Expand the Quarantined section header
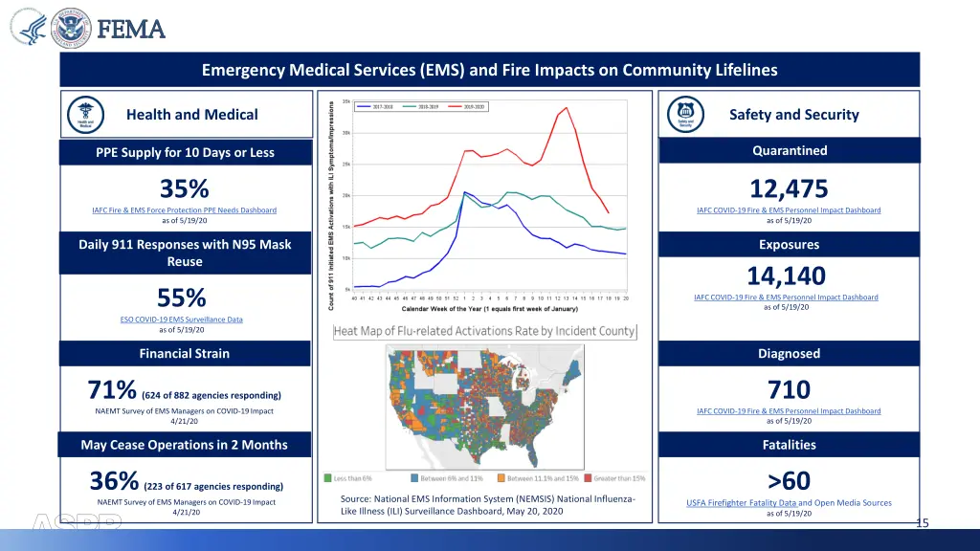Screen dimensions: 980x551 (789, 150)
